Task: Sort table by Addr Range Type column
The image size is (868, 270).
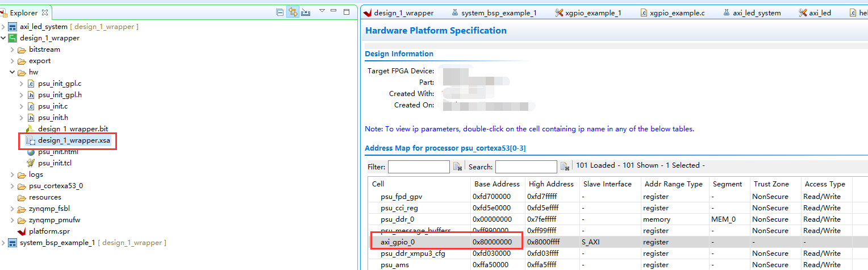Action: 674,184
